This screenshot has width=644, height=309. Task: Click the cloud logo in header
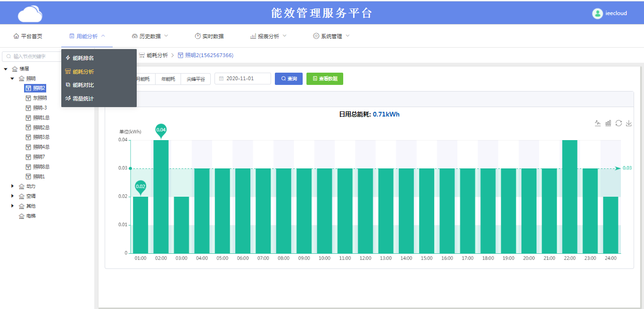point(30,14)
